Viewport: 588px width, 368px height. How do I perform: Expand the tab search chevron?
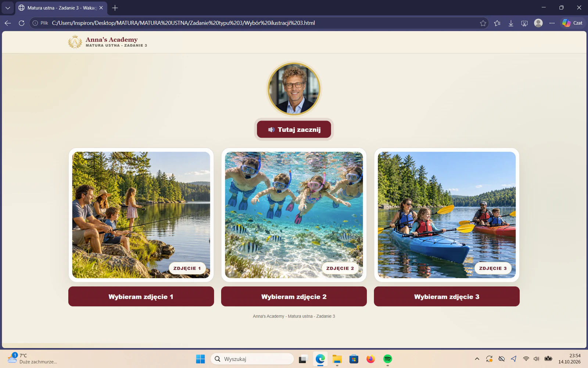(7, 8)
